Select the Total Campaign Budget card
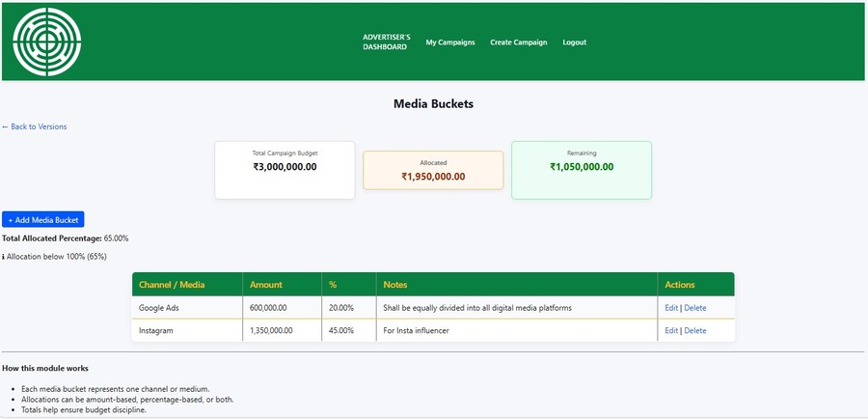This screenshot has height=419, width=868. (285, 170)
